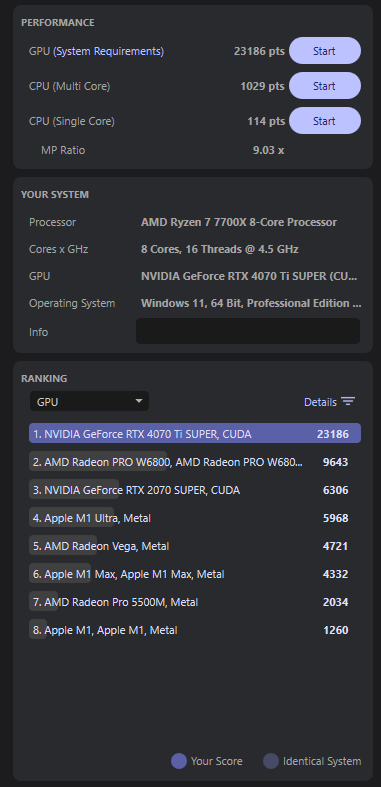Click the AMD Ryzen 7 7700X processor name
The image size is (381, 787).
coord(239,222)
